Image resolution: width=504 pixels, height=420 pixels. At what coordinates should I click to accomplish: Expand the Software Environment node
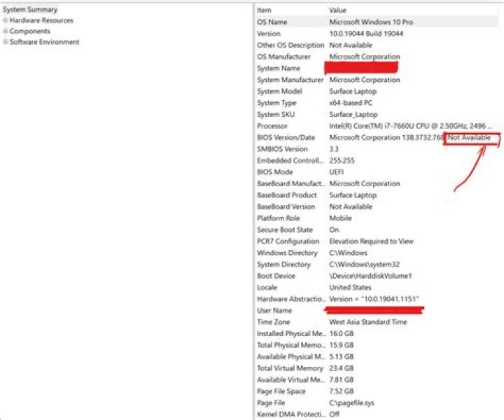(x=6, y=42)
